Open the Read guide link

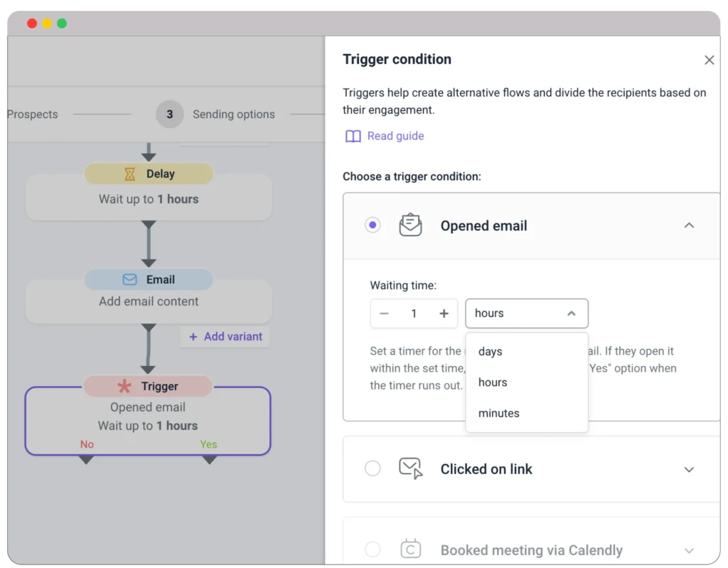pyautogui.click(x=395, y=135)
